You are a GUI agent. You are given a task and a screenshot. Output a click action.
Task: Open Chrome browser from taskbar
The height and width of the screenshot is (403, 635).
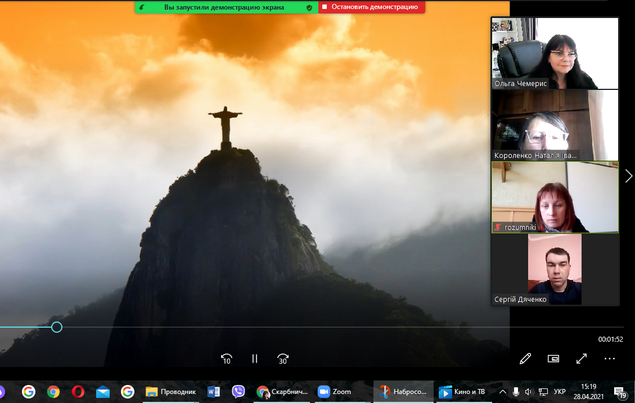click(x=53, y=392)
